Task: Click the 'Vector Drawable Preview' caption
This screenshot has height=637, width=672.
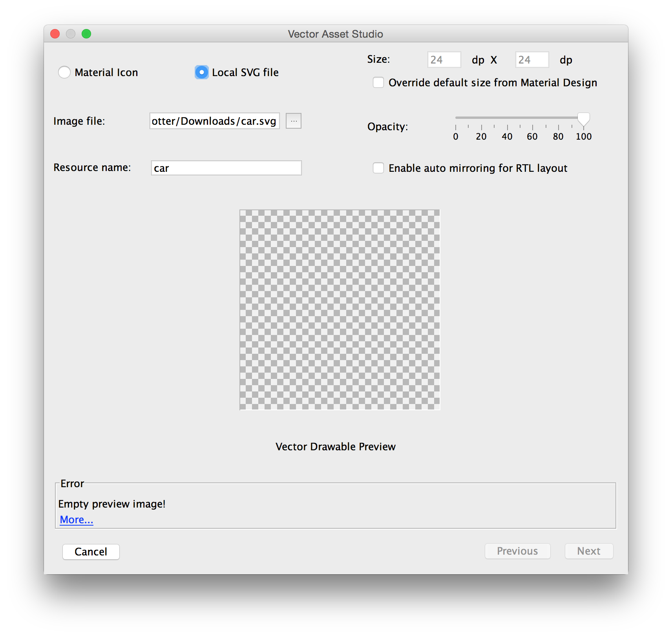Action: [x=336, y=447]
